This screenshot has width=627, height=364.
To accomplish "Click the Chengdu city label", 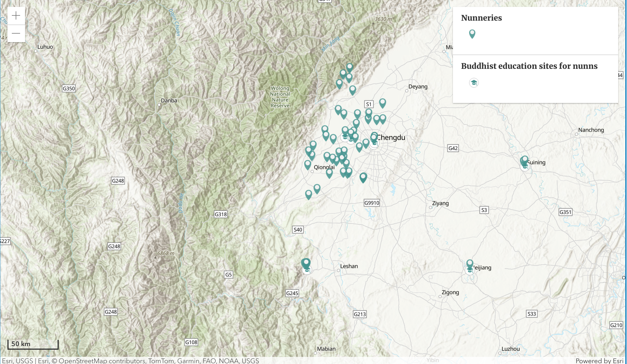I will [x=391, y=137].
